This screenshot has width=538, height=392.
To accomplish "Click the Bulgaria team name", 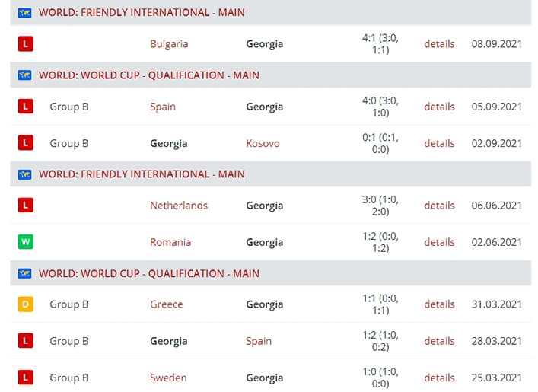I will 169,44.
